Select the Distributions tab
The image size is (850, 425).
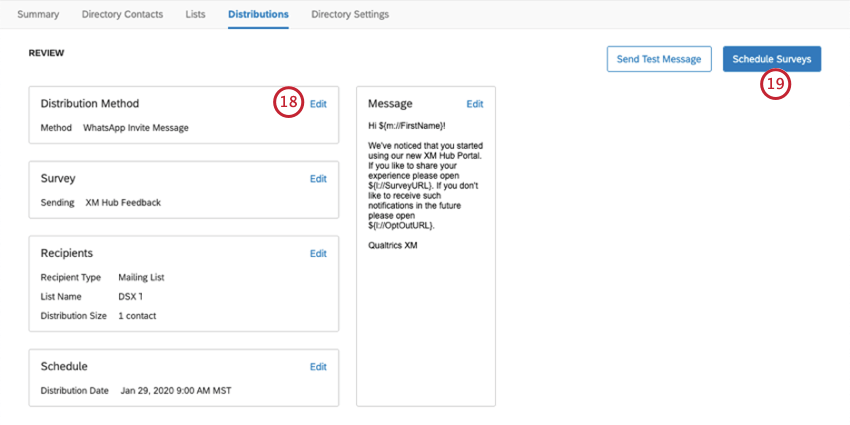tap(258, 15)
